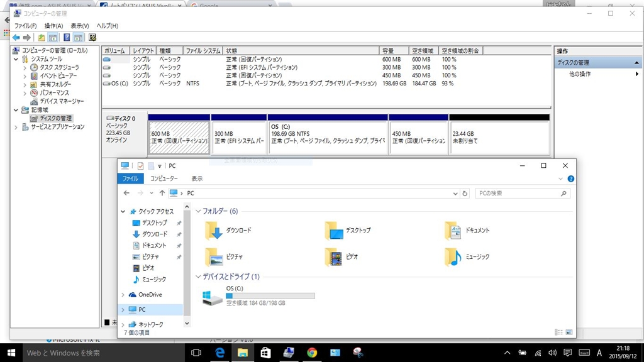Expand タスク スケジューラ node arrow

(x=25, y=67)
